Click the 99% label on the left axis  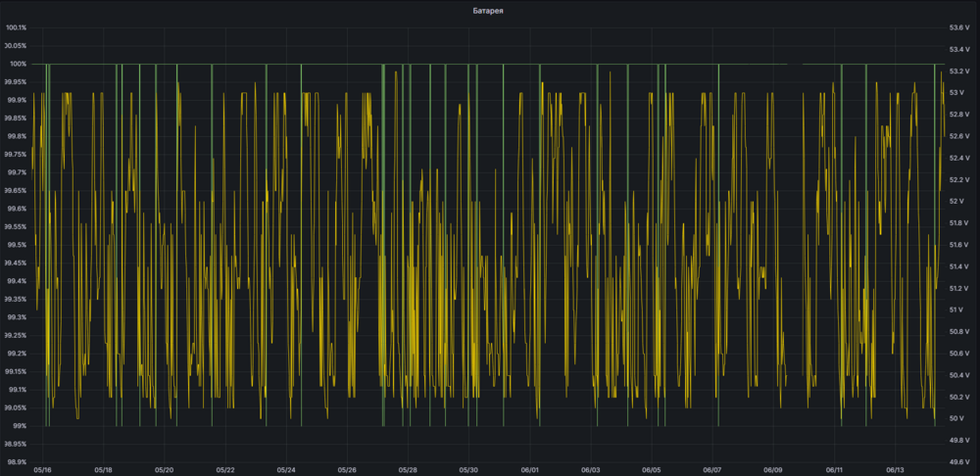point(19,426)
